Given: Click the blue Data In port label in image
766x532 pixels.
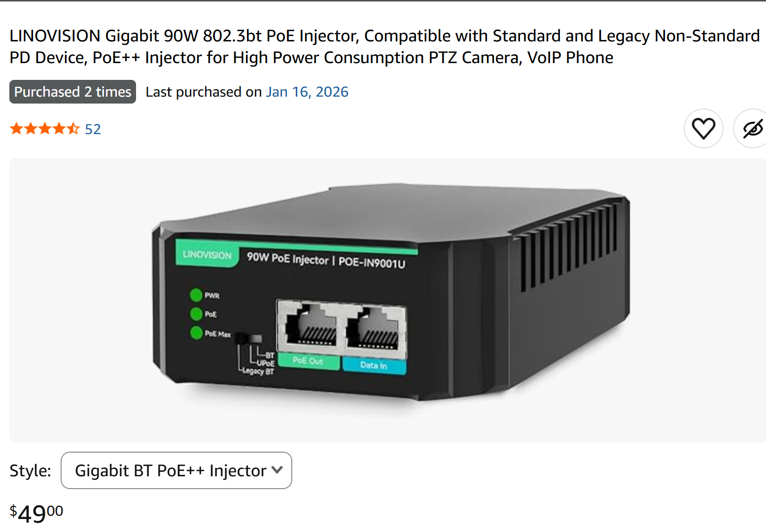Looking at the screenshot, I should 374,365.
